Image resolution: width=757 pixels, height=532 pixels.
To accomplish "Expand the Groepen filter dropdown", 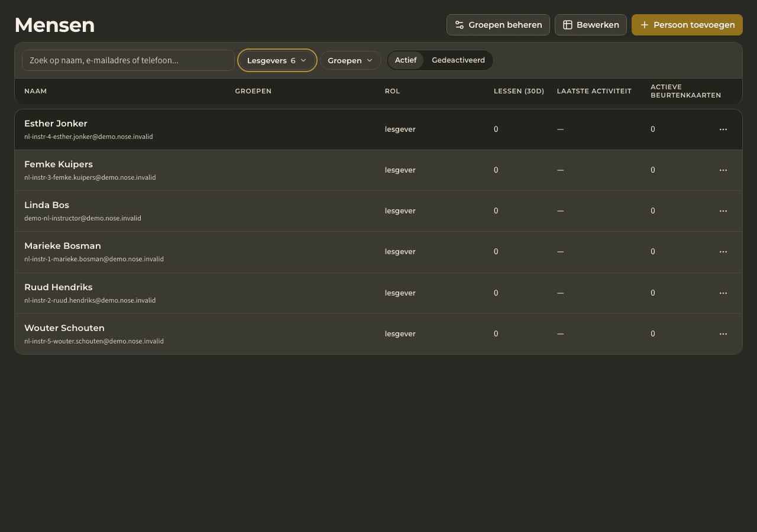I will click(351, 60).
